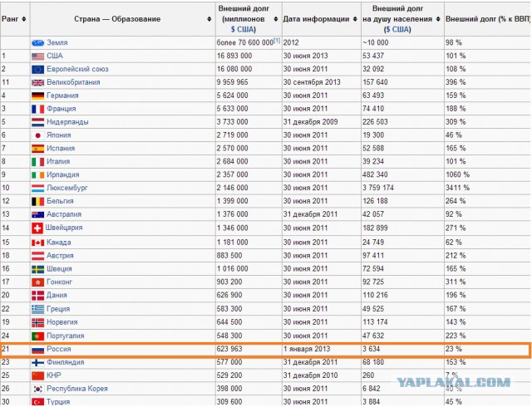Select the cell 'более 70 600 000'
The width and height of the screenshot is (532, 407).
point(245,42)
